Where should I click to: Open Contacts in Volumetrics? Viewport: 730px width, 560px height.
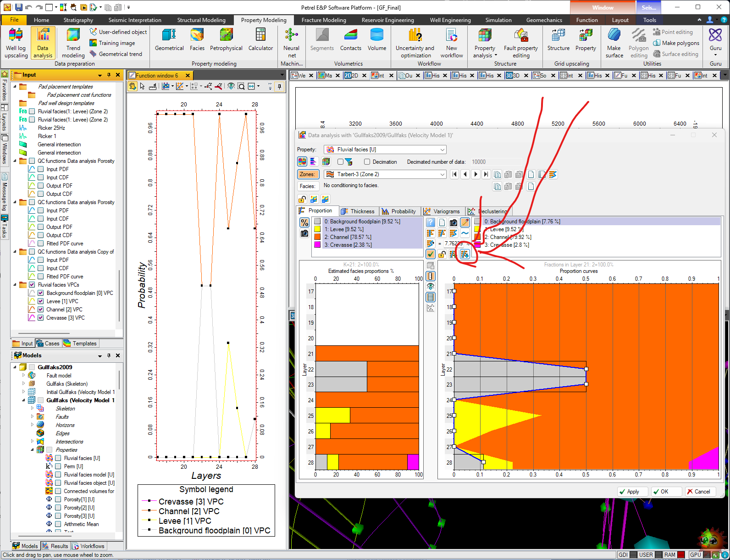(x=350, y=39)
